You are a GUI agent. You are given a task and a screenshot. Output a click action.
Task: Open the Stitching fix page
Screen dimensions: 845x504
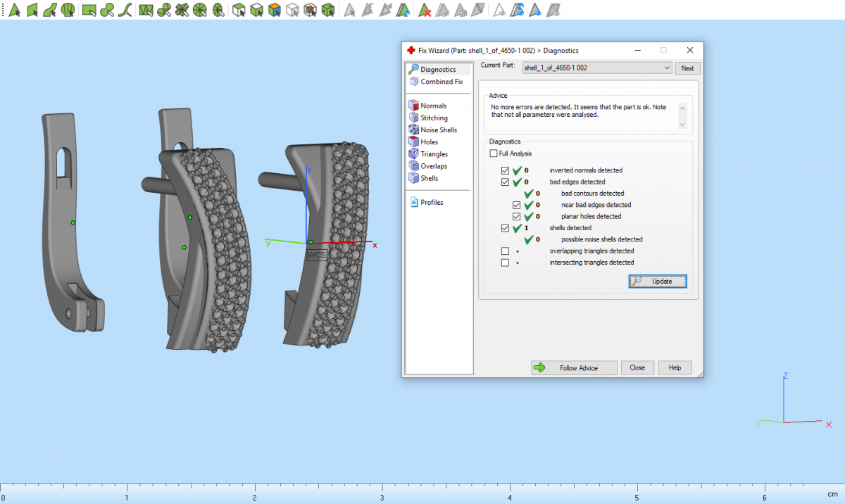point(434,118)
